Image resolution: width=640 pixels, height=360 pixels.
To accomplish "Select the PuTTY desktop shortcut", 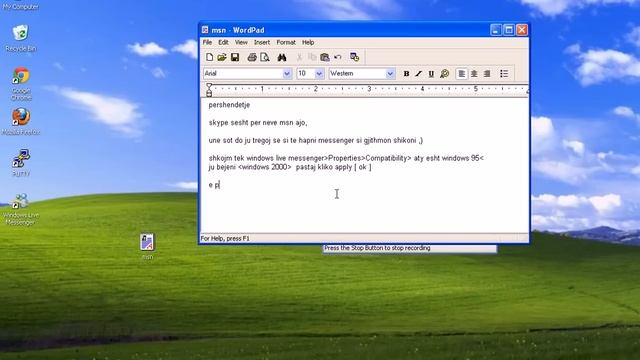I will [21, 162].
